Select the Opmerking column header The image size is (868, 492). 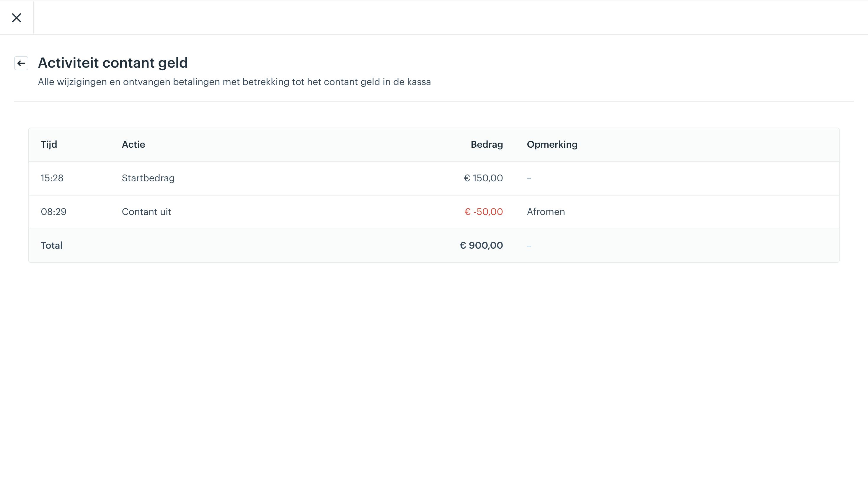(x=552, y=144)
